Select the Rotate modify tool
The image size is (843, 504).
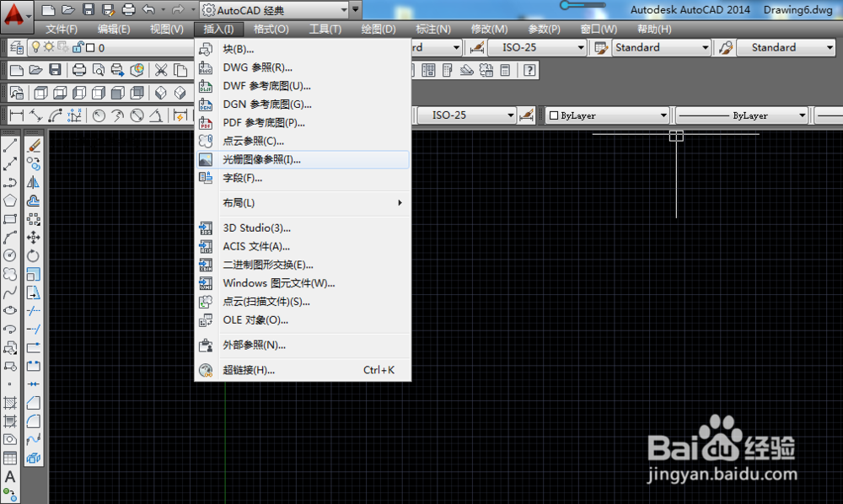34,255
